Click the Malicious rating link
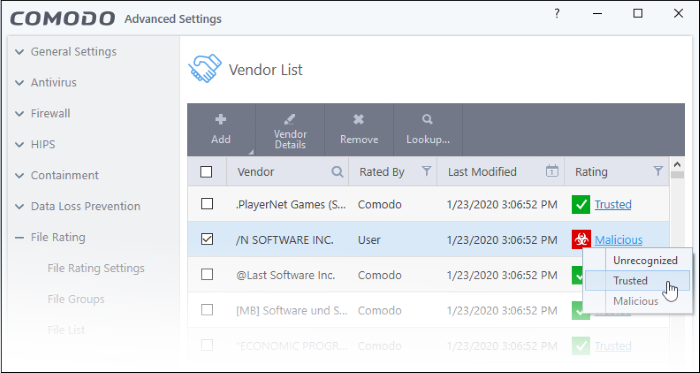Viewport: 700px width, 373px height. point(618,240)
